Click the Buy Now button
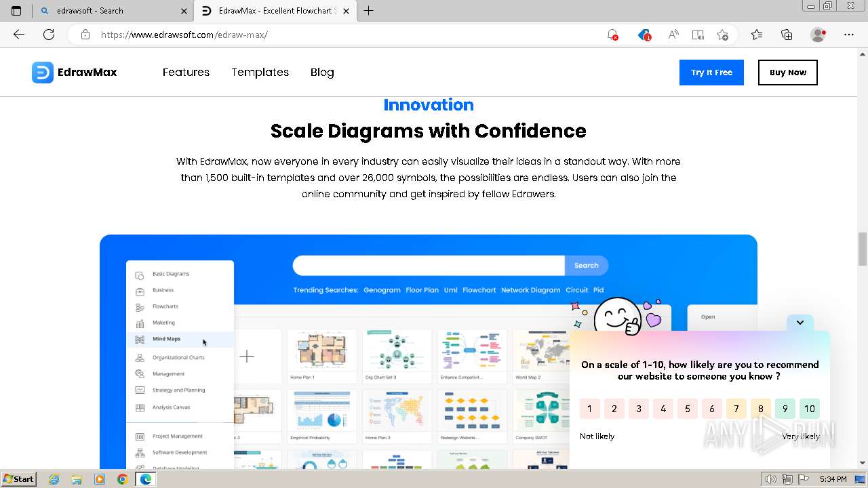Image resolution: width=868 pixels, height=488 pixels. (788, 73)
